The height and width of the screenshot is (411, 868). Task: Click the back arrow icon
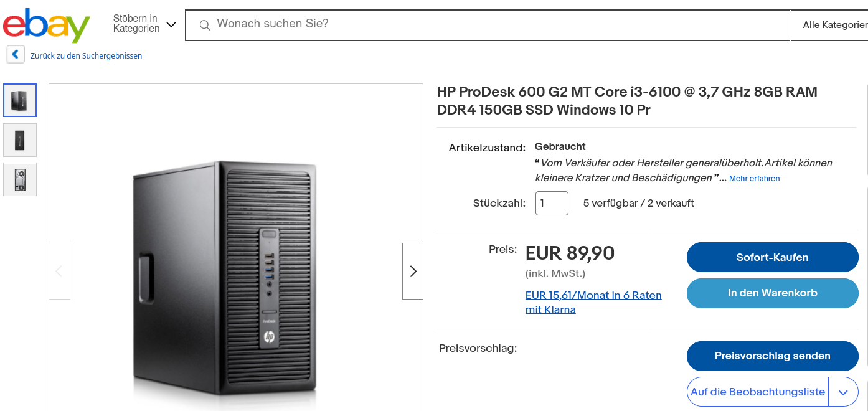click(x=16, y=55)
